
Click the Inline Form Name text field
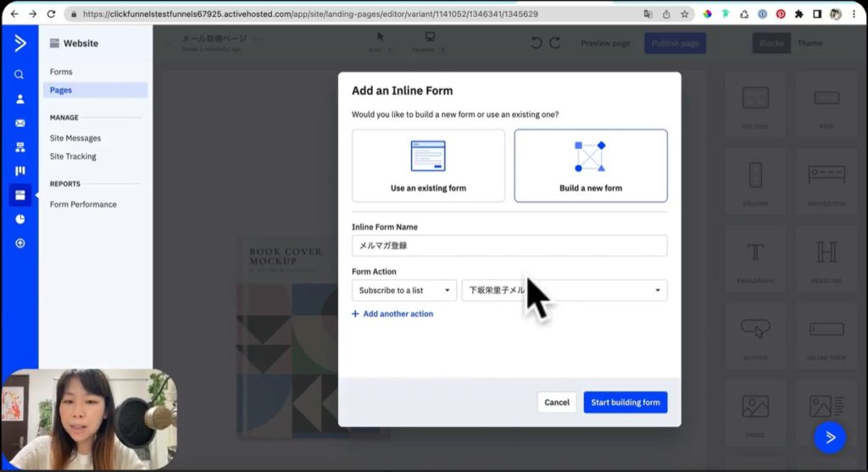(509, 246)
